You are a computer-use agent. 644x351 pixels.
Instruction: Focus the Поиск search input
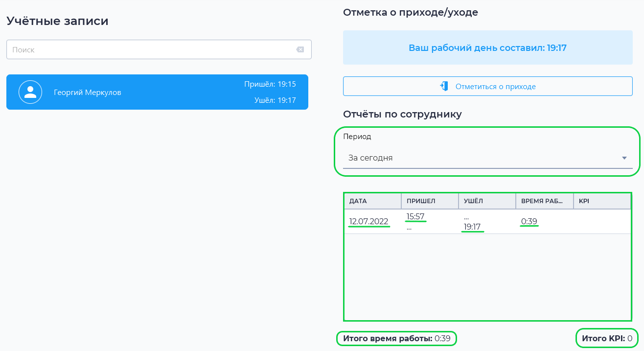click(x=159, y=49)
